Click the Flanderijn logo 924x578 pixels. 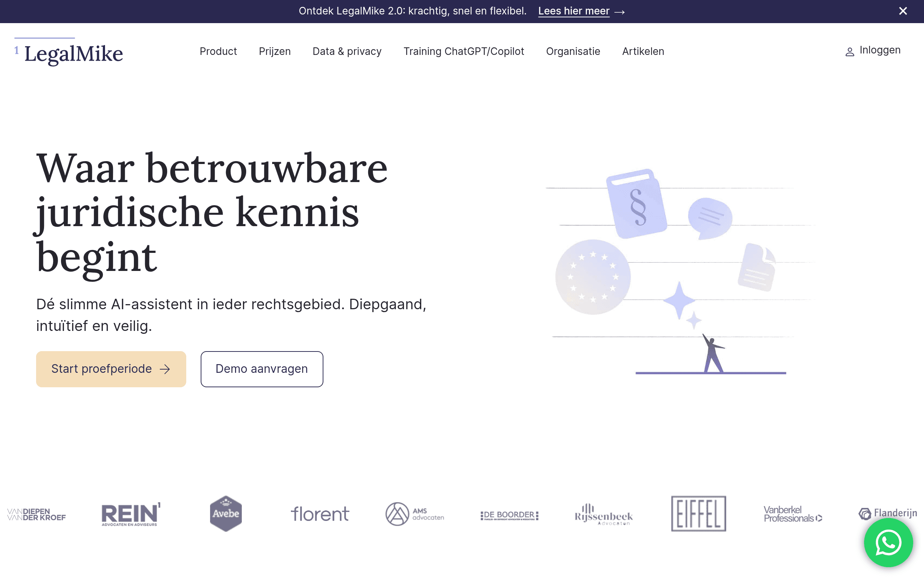887,513
